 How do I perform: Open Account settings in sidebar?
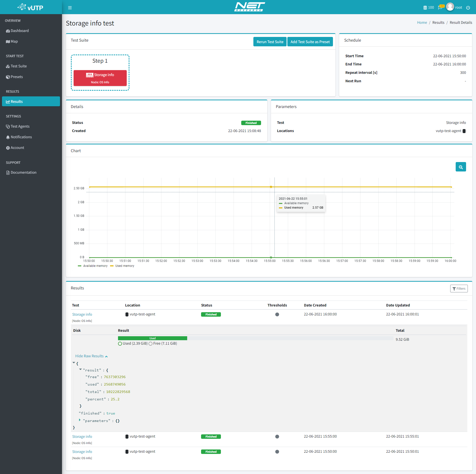[31, 148]
